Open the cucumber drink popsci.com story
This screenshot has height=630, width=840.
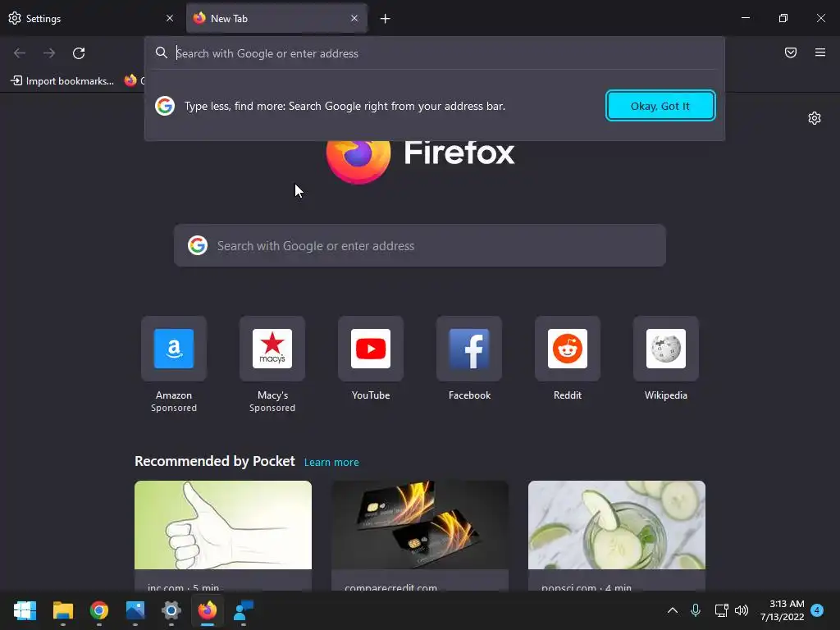617,536
